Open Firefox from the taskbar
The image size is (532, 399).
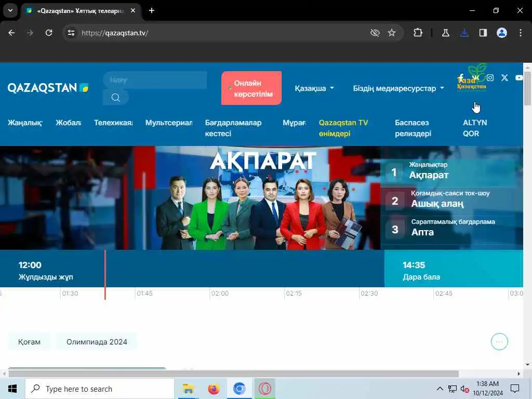pyautogui.click(x=214, y=389)
